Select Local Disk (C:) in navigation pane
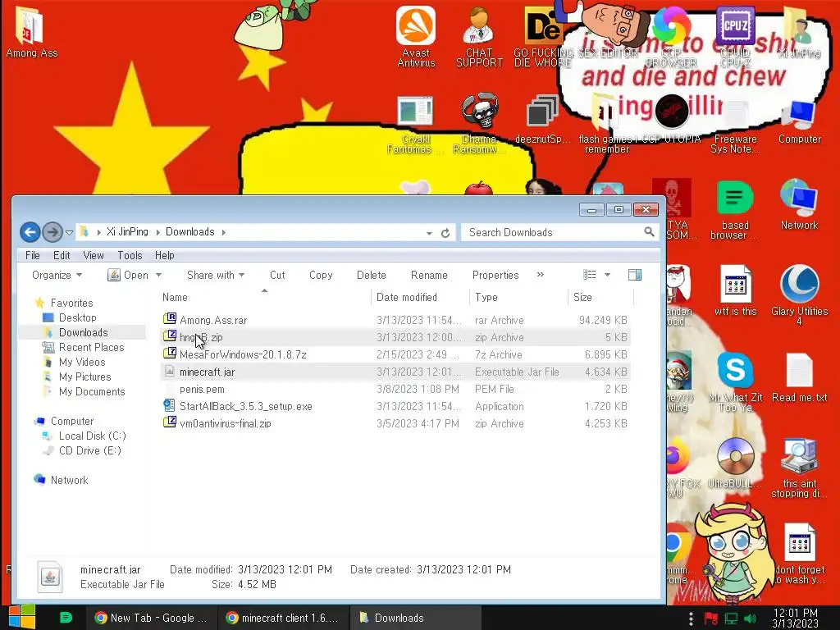The width and height of the screenshot is (840, 630). coord(92,436)
